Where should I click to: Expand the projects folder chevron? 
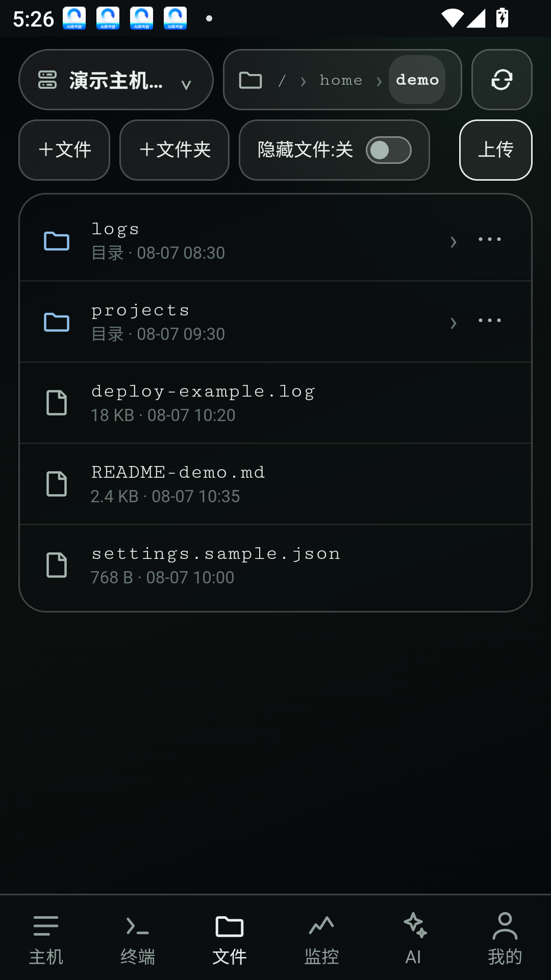point(453,323)
